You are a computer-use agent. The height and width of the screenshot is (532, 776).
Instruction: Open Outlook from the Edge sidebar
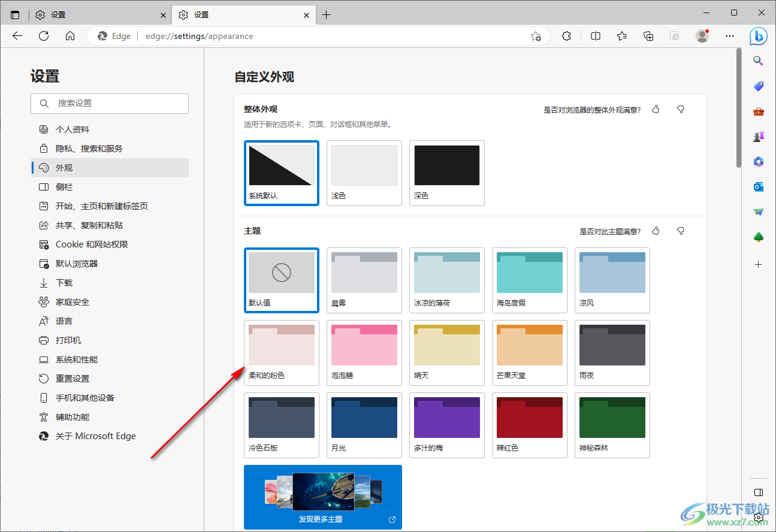point(758,187)
